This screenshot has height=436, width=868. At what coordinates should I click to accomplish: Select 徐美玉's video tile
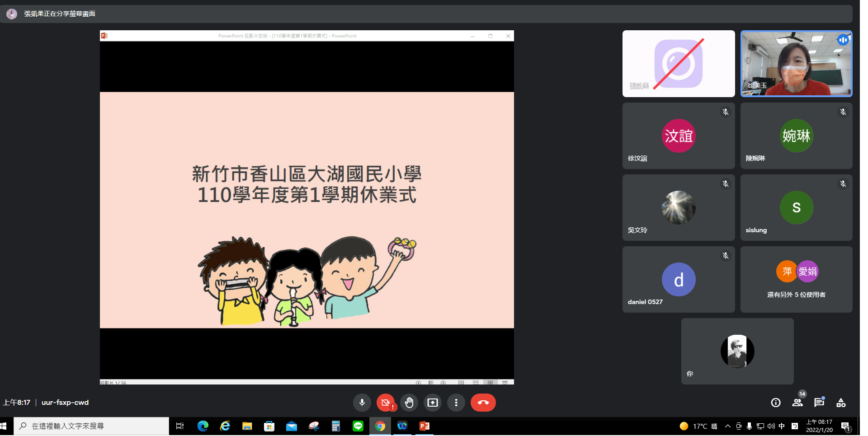tap(796, 64)
